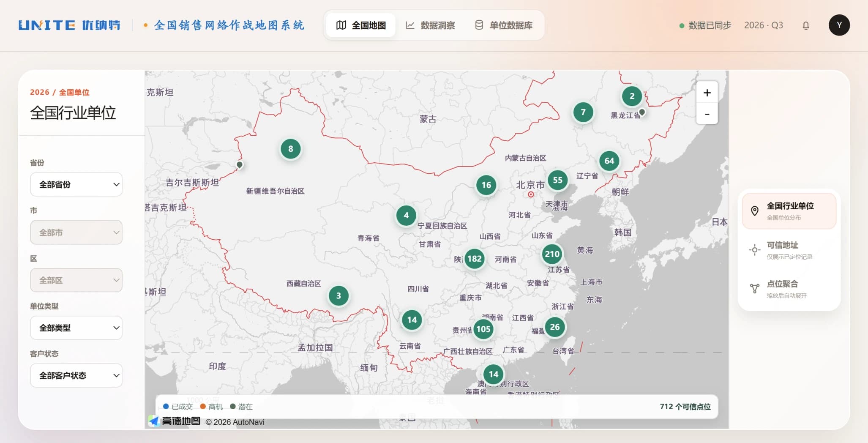Open the cluster marker 2 in 黑龙江
Viewport: 868px width, 443px height.
[632, 96]
